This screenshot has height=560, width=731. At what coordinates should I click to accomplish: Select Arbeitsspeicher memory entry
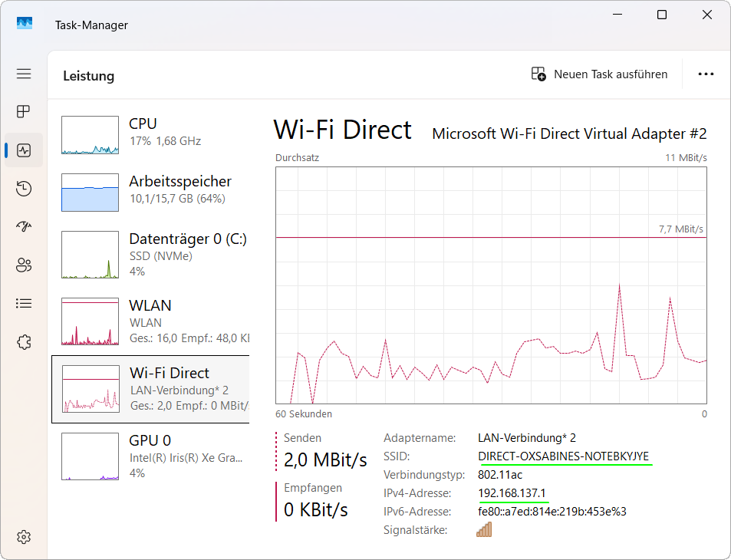tap(150, 191)
